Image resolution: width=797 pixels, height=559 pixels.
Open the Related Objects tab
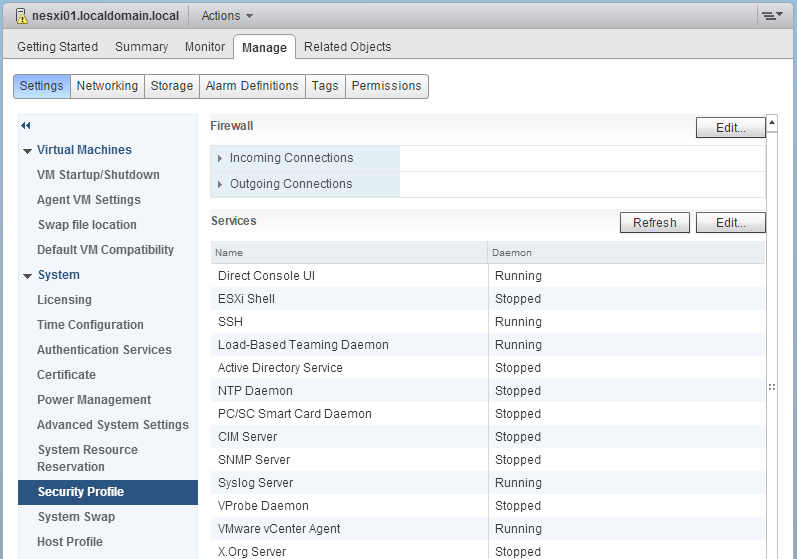tap(347, 47)
